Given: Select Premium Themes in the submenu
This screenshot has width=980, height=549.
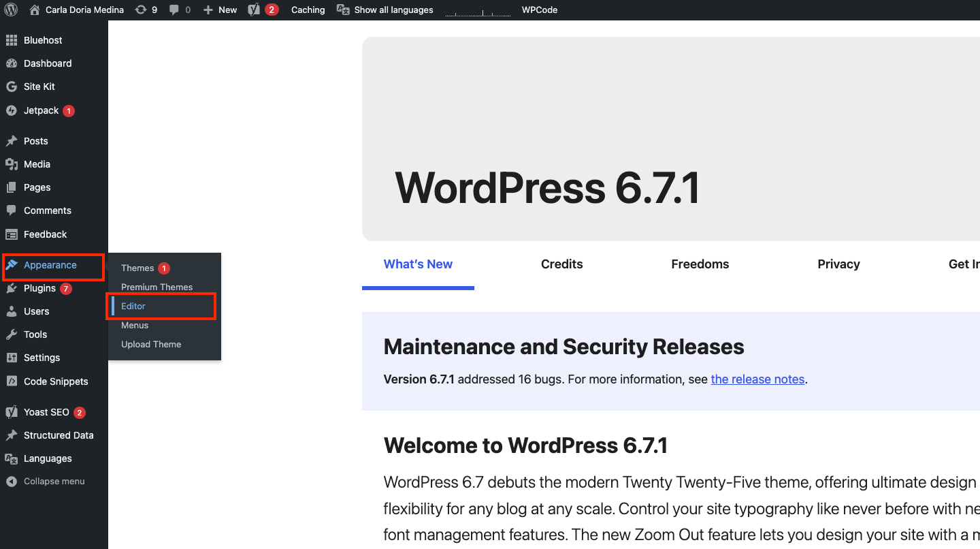Looking at the screenshot, I should click(157, 287).
